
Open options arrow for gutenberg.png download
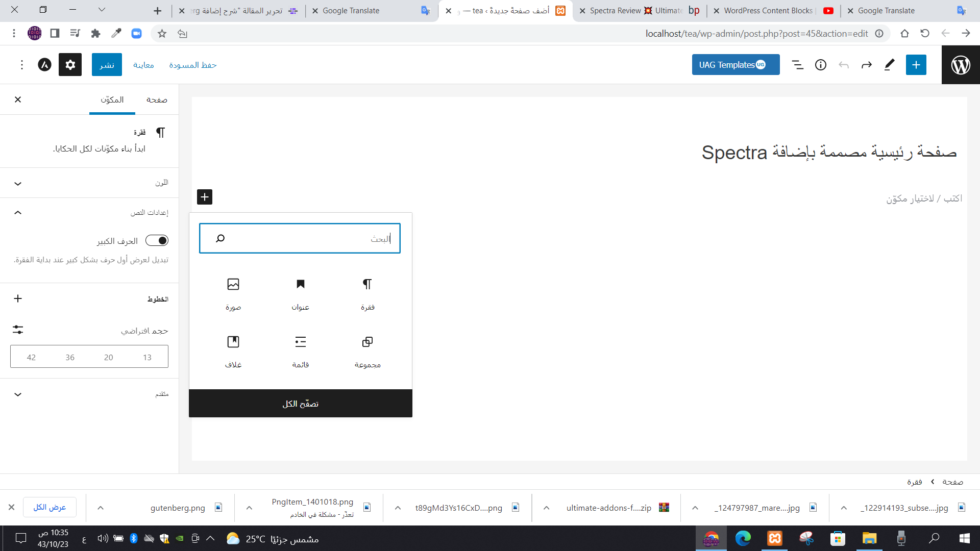click(x=101, y=508)
